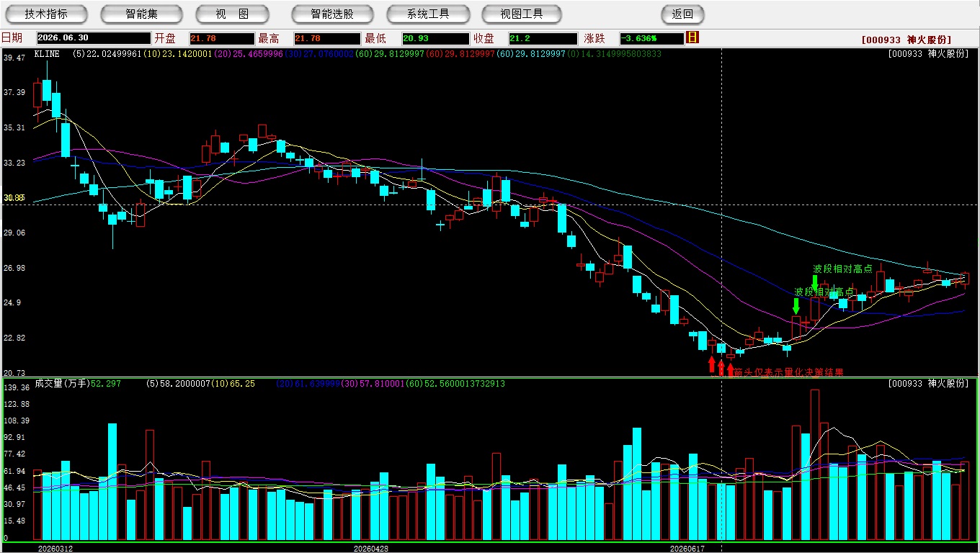
Task: Click the 涨跌 value -3.636% field
Action: [x=651, y=38]
